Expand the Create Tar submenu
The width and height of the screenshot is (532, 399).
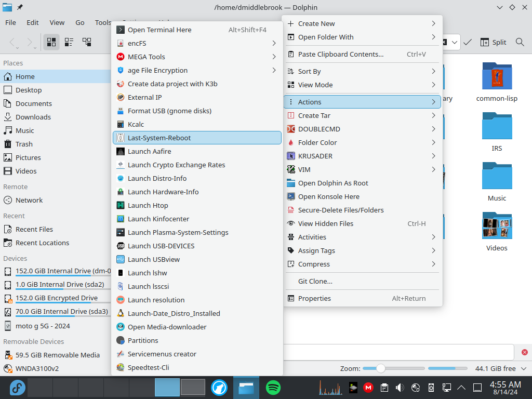[362, 116]
